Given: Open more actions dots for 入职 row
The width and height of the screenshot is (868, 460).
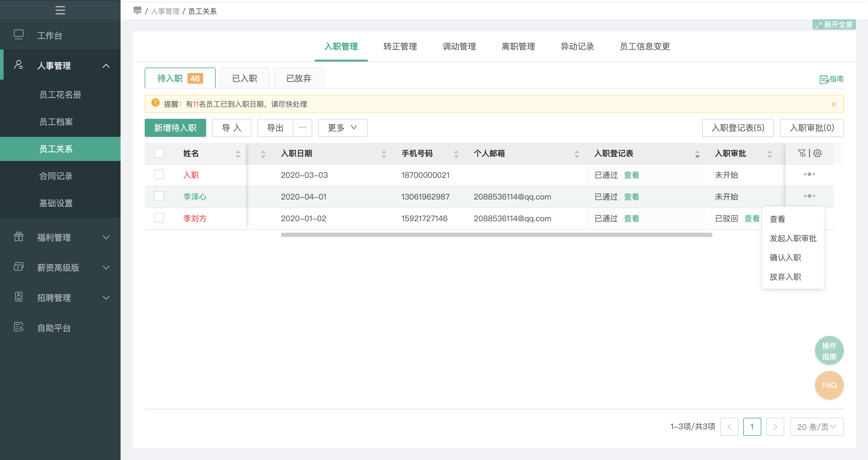Looking at the screenshot, I should pos(809,175).
